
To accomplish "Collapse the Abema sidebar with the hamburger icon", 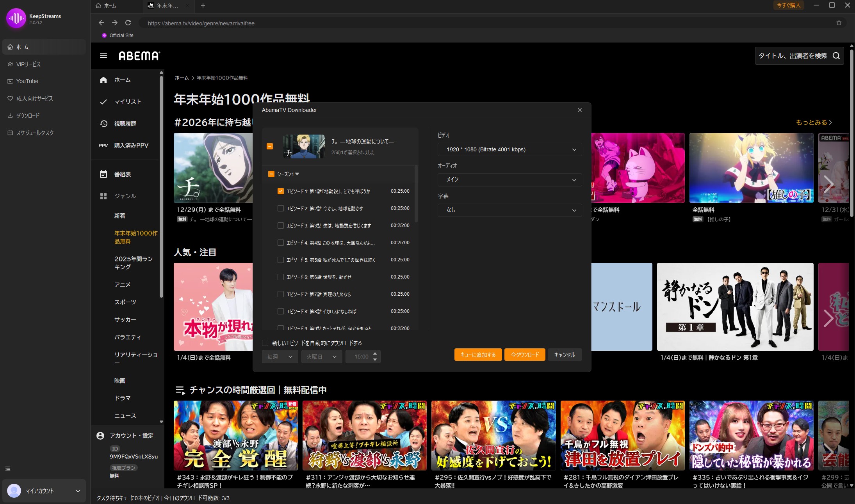I will [x=103, y=56].
